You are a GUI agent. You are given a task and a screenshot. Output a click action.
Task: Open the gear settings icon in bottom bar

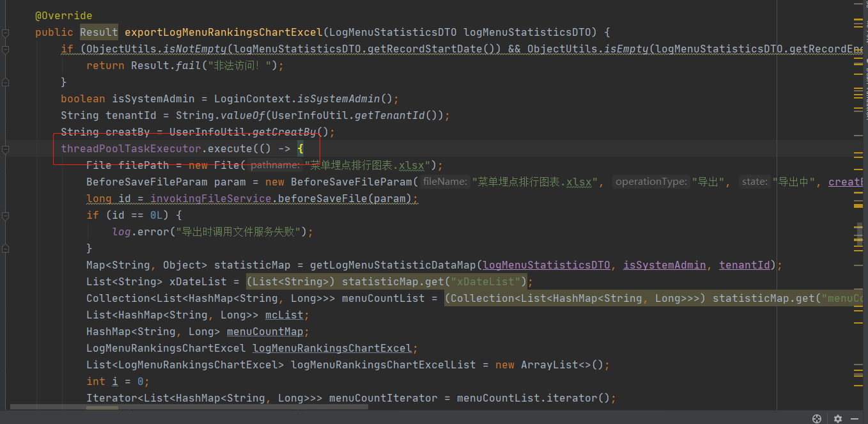pos(838,419)
